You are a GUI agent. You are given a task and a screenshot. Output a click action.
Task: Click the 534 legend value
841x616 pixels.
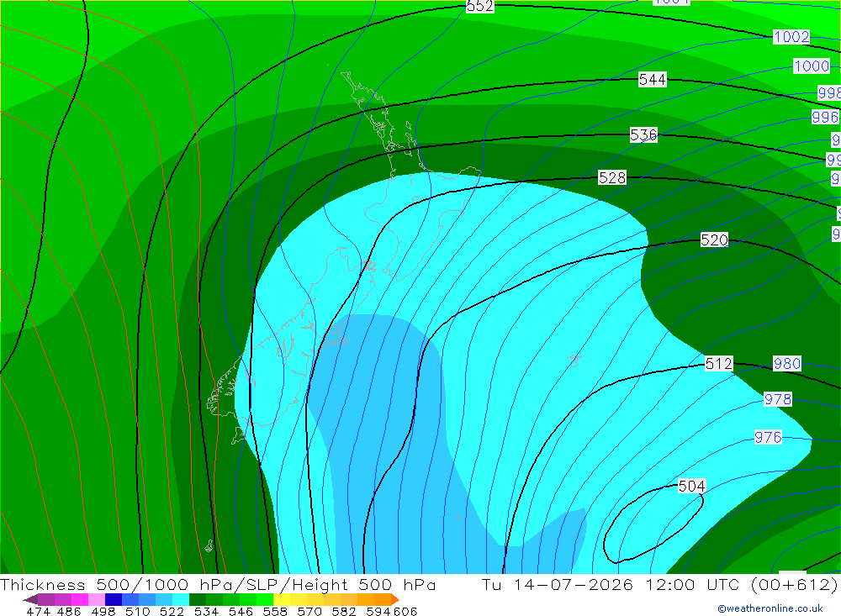point(207,611)
